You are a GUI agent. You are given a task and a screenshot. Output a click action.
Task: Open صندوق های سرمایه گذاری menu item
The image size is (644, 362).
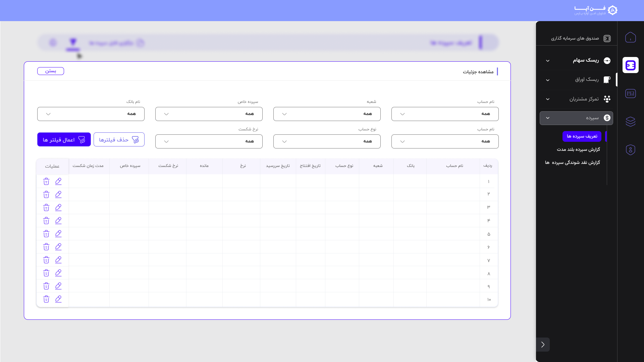click(x=580, y=38)
